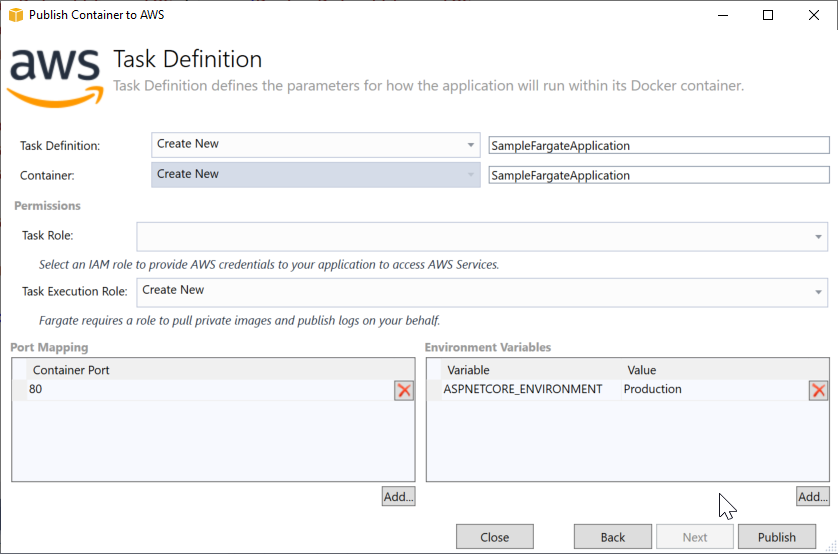
Task: Click the Publish button
Action: pos(777,536)
